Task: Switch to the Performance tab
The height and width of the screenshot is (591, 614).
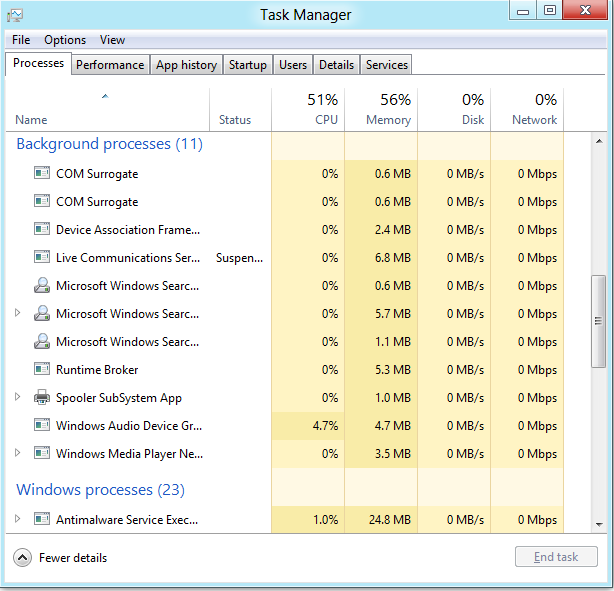Action: point(110,65)
